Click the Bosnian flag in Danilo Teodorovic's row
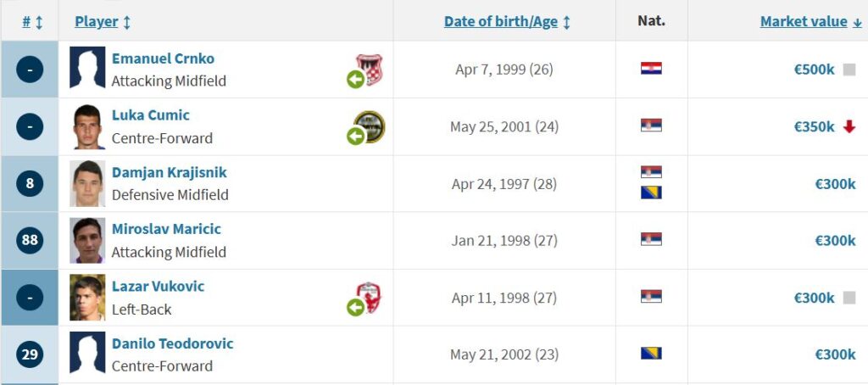This screenshot has width=868, height=385. tap(651, 354)
